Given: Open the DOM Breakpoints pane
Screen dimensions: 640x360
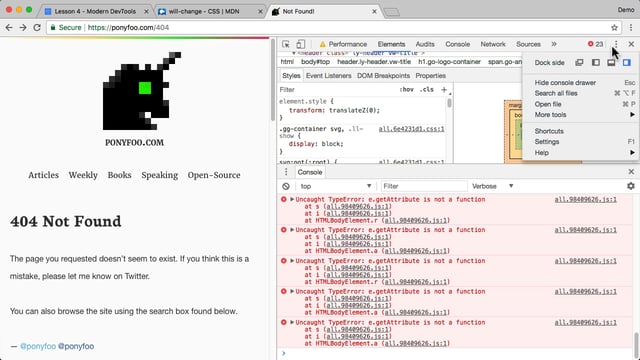Looking at the screenshot, I should coord(383,76).
